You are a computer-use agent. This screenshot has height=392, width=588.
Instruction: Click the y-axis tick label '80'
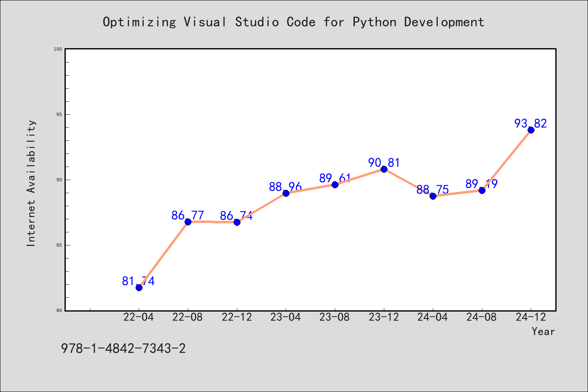tap(59, 310)
